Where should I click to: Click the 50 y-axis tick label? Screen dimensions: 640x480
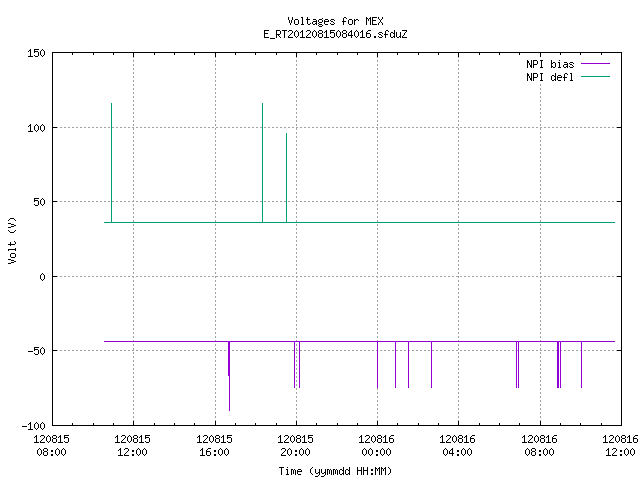(39, 202)
